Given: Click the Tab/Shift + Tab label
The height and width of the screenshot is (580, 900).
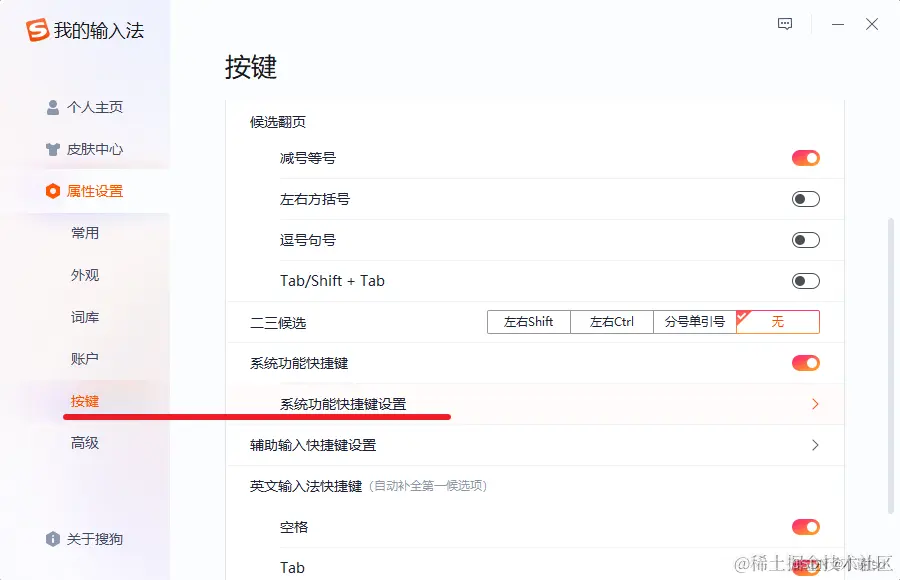Looking at the screenshot, I should tap(332, 281).
